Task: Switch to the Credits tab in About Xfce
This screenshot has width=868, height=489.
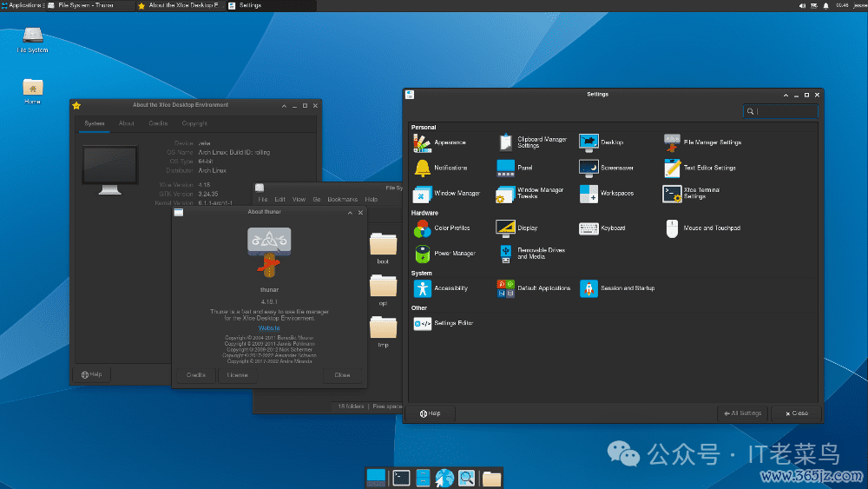Action: coord(158,123)
